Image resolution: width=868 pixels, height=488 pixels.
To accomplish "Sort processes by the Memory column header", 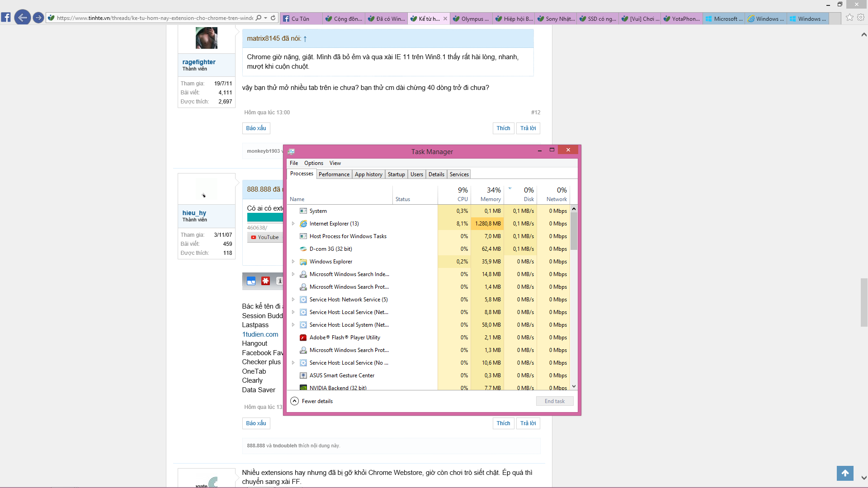I will point(487,194).
